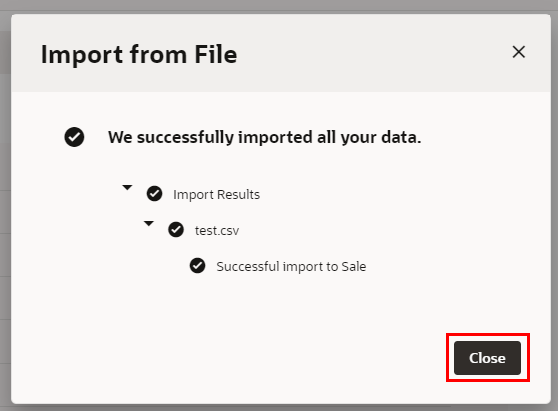This screenshot has width=558, height=411.
Task: Click the large success checkmark beside main message
Action: 74,137
